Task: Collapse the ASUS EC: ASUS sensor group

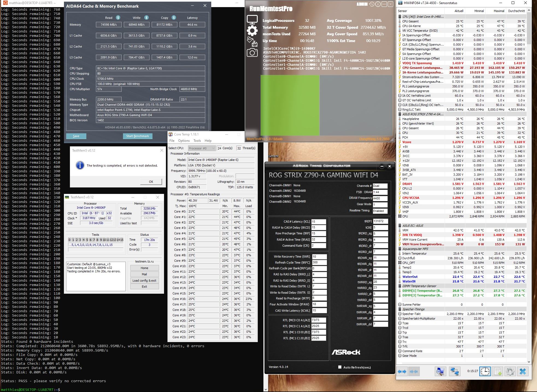Action: click(x=400, y=226)
